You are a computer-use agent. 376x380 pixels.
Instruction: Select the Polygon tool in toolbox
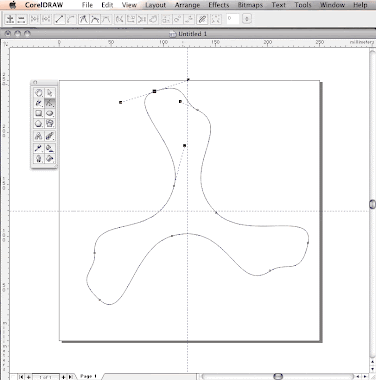click(x=39, y=124)
